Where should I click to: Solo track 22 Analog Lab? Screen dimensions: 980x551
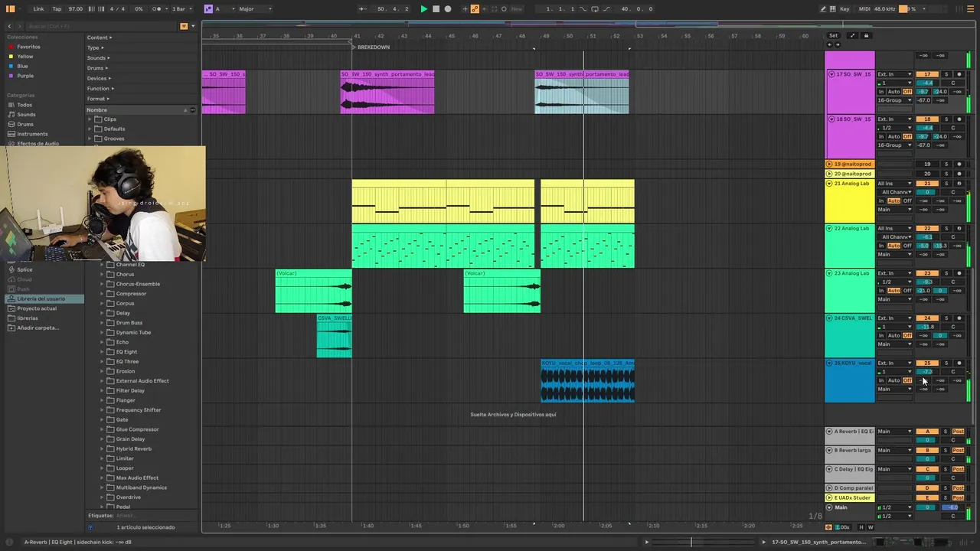coord(946,229)
